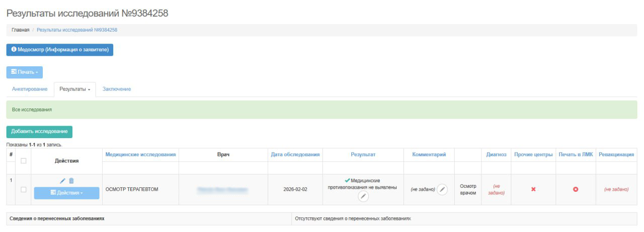This screenshot has height=232, width=644.
Task: Expand the Действия dropdown in row 1
Action: [66, 193]
